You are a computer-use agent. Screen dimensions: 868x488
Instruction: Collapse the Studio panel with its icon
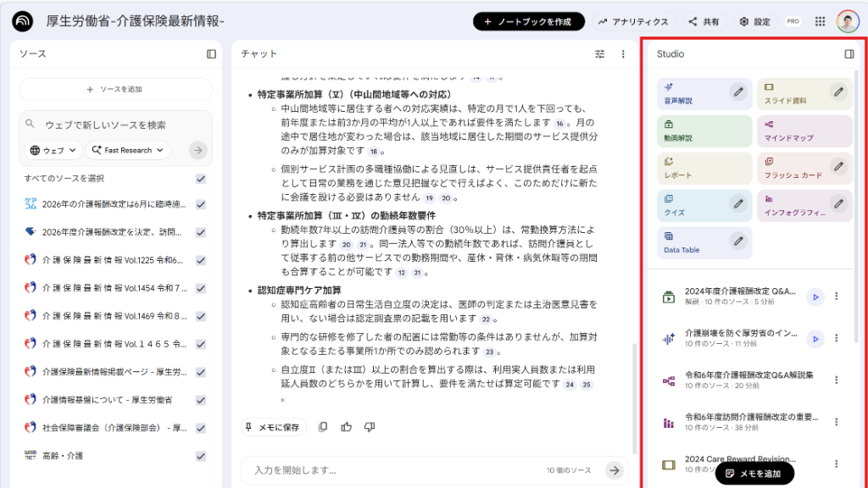coord(849,53)
